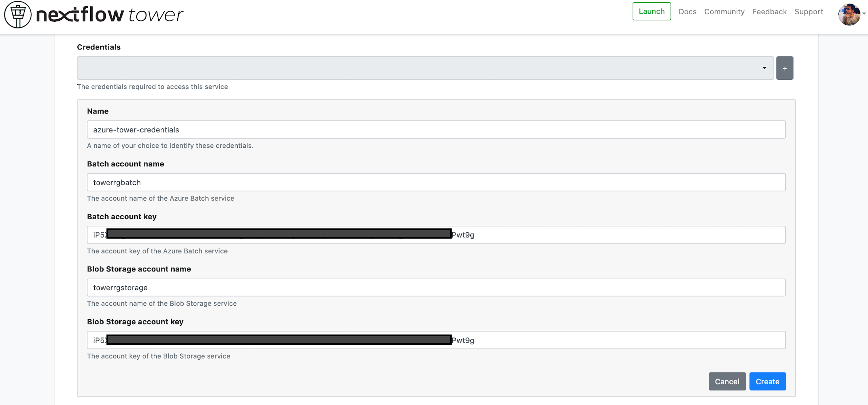
Task: Open the user profile avatar
Action: (849, 15)
